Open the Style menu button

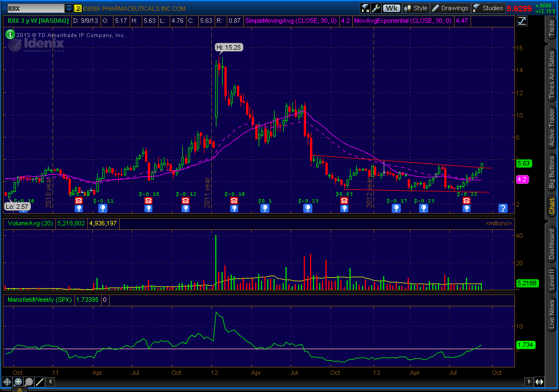click(416, 8)
